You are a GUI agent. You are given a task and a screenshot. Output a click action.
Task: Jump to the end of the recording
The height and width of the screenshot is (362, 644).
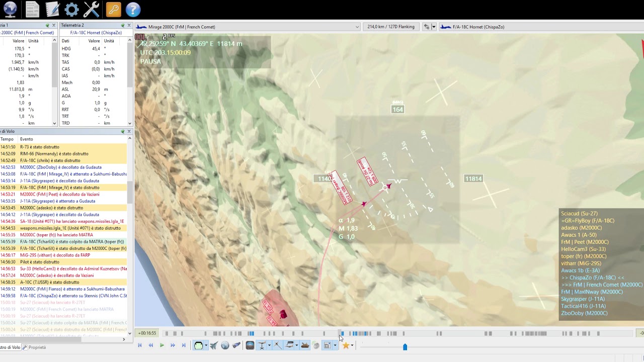click(184, 345)
